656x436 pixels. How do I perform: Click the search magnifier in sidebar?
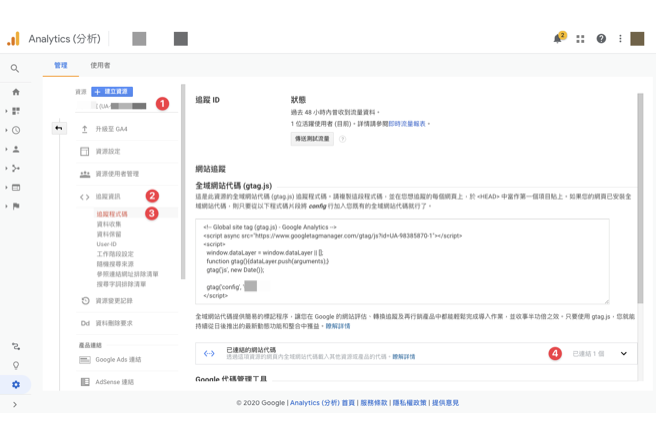click(x=15, y=69)
